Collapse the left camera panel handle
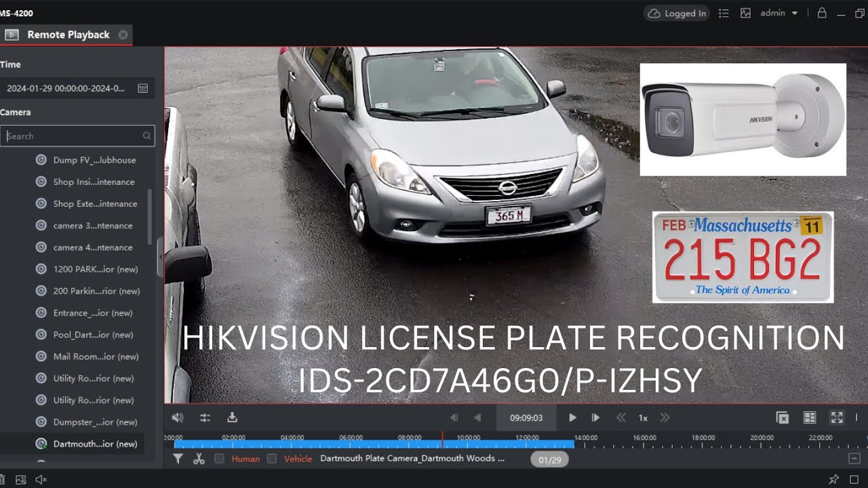The image size is (868, 488). pos(160,258)
